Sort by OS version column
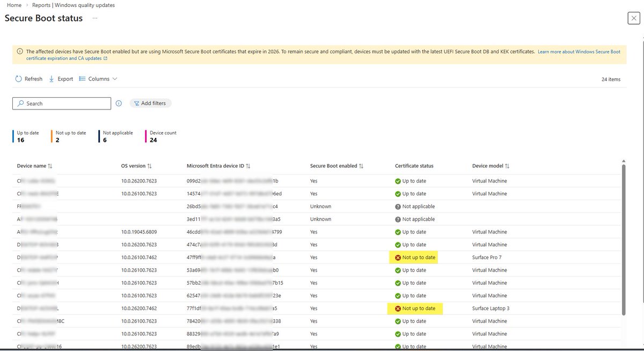Viewport: 644px width, 351px height. [137, 166]
